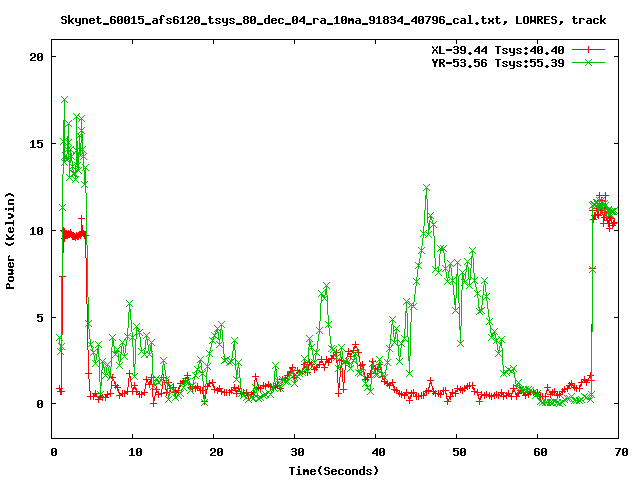Click the x-axis tick label 20
The height and width of the screenshot is (480, 640).
pos(215,452)
